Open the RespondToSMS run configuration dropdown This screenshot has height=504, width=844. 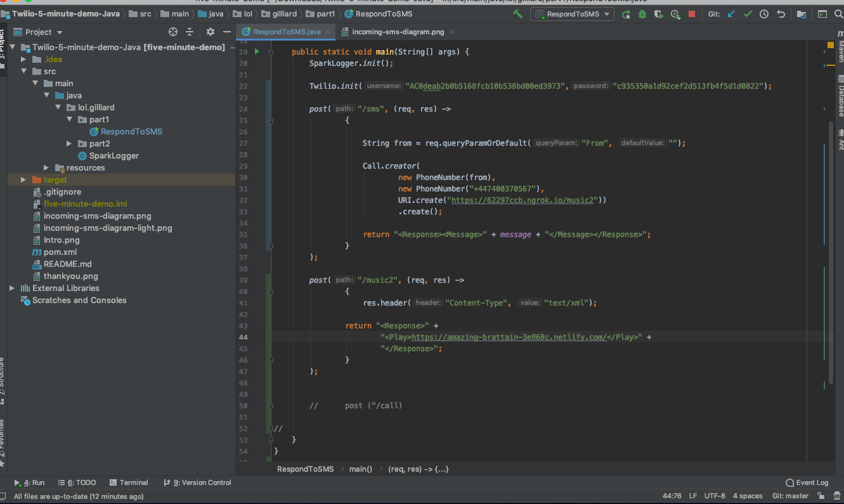[573, 14]
